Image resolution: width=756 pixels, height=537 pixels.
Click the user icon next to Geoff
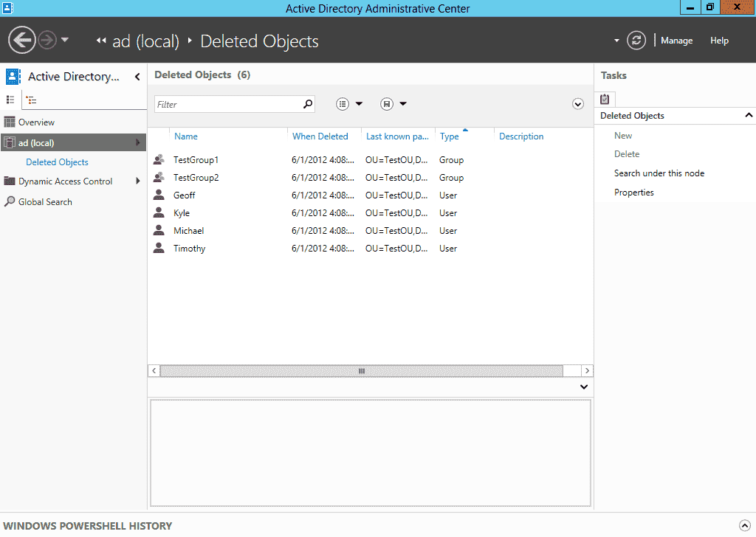(x=158, y=195)
